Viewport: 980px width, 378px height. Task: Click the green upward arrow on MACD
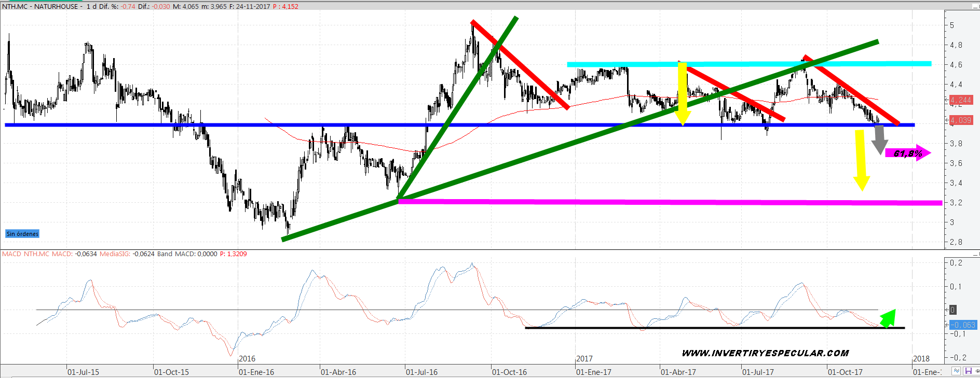pos(889,318)
